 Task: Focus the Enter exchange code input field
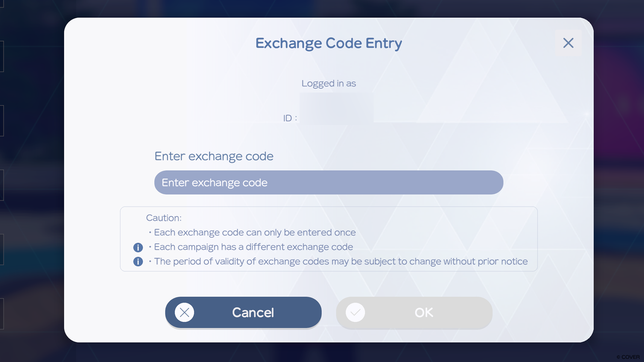329,183
